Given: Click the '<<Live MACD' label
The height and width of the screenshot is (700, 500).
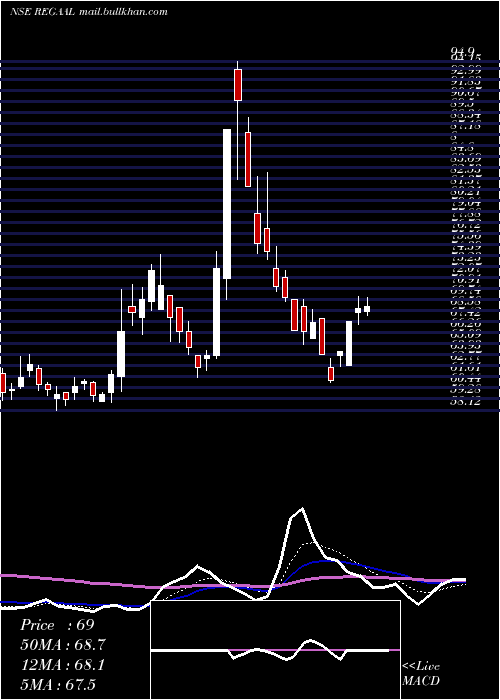Looking at the screenshot, I should tap(421, 674).
